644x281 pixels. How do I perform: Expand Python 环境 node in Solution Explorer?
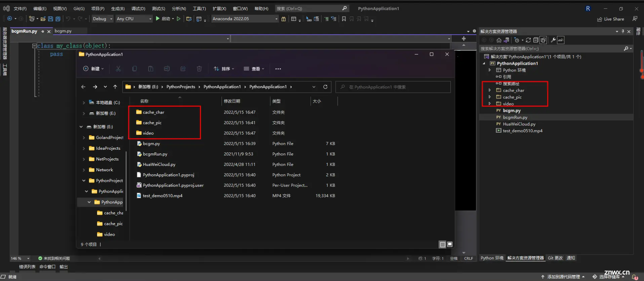(x=490, y=70)
